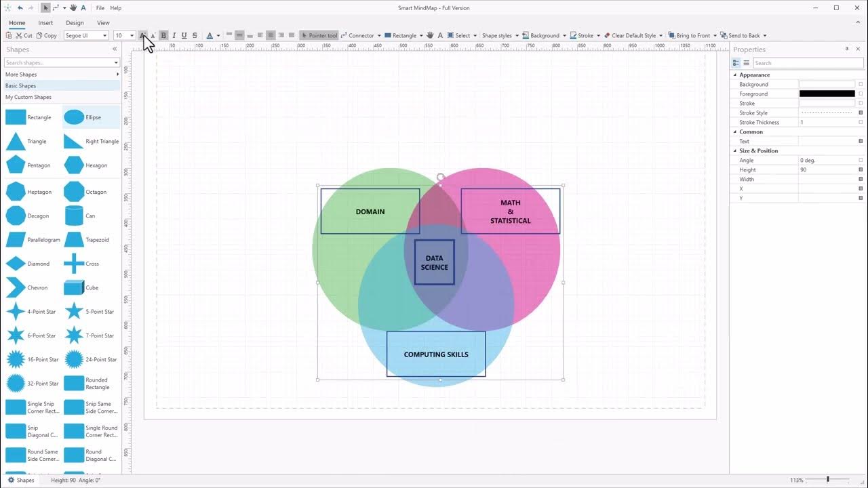Collapse the Appearance property group
The width and height of the screenshot is (868, 488).
pos(734,75)
